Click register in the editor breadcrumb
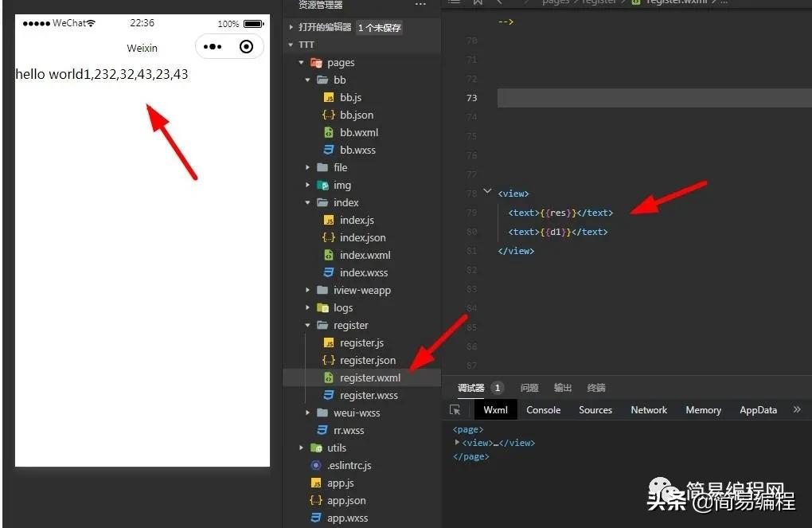The image size is (812, 528). point(599,2)
